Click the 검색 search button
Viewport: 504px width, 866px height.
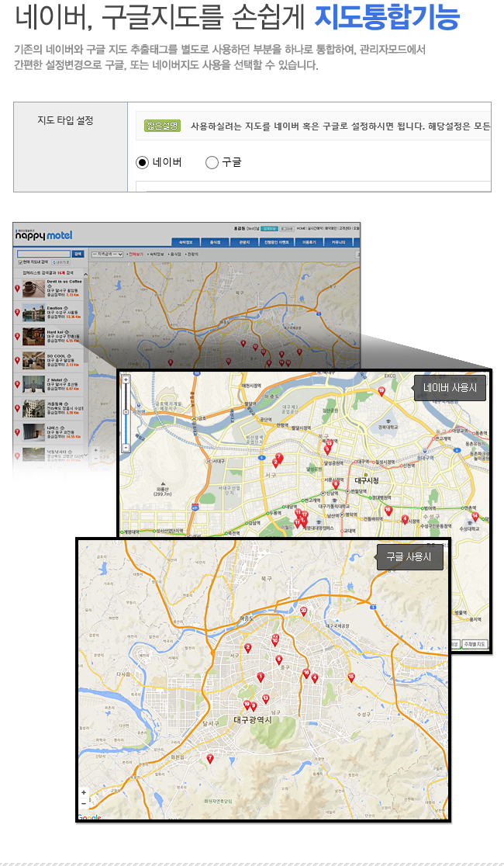(78, 254)
